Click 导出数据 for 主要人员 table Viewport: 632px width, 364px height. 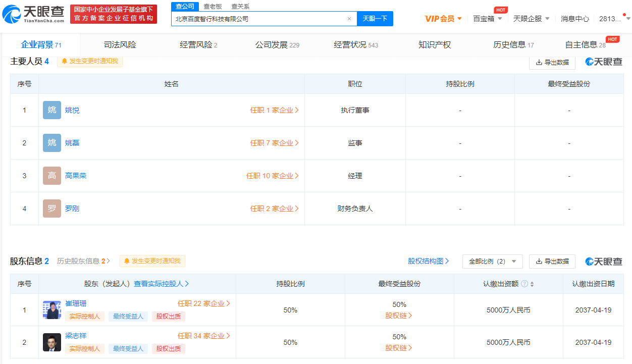click(552, 62)
